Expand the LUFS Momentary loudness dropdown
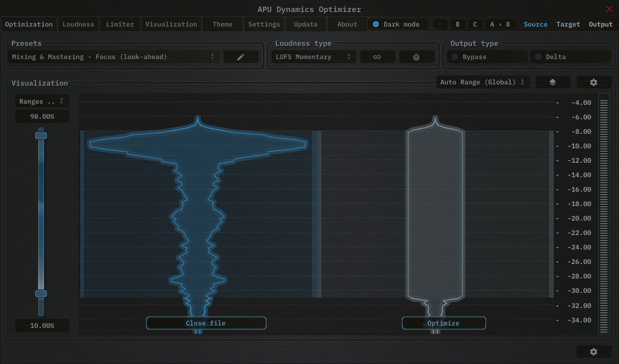Viewport: 619px width, 364px height. tap(313, 57)
